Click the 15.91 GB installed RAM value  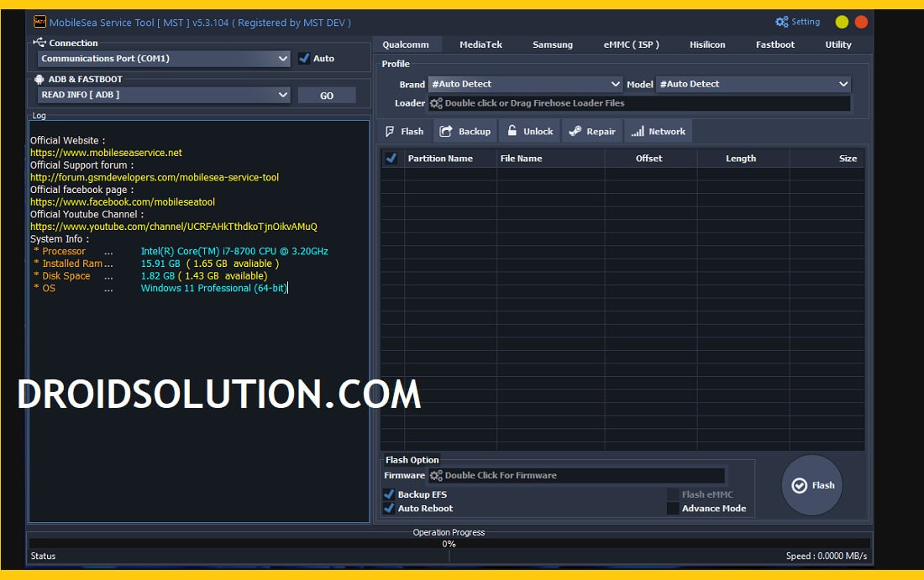point(160,264)
